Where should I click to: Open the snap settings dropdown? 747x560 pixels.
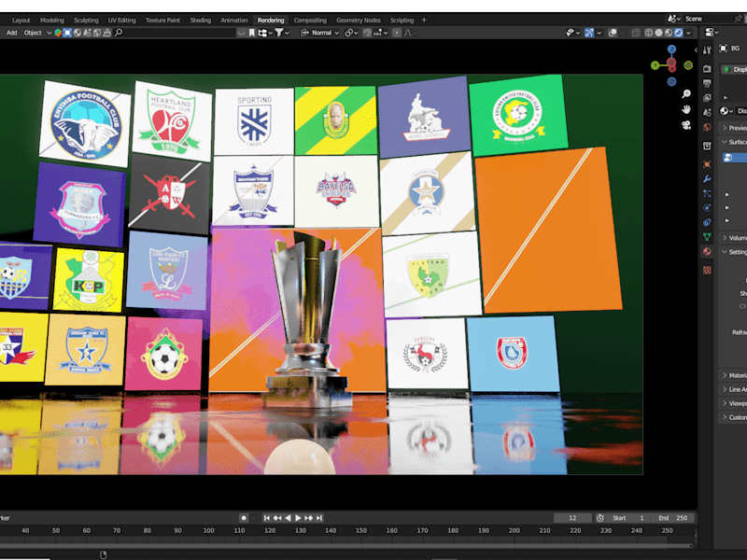pyautogui.click(x=381, y=33)
